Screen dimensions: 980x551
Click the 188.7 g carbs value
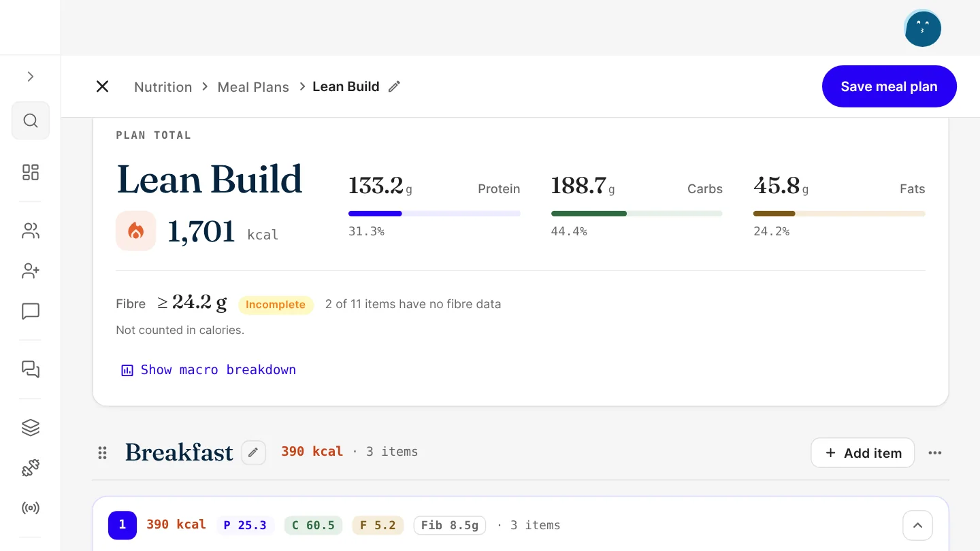point(583,186)
